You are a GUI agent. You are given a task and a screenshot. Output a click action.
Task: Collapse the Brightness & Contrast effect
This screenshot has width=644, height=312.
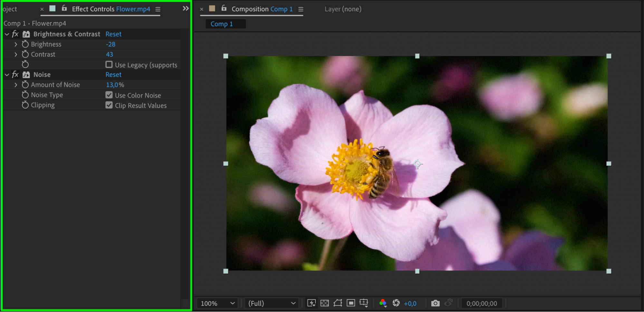click(x=7, y=34)
